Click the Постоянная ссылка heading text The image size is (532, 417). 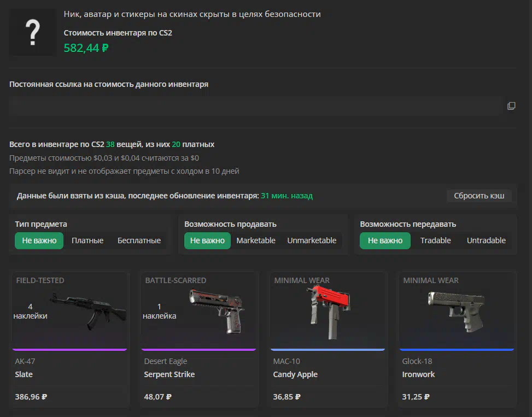(109, 84)
